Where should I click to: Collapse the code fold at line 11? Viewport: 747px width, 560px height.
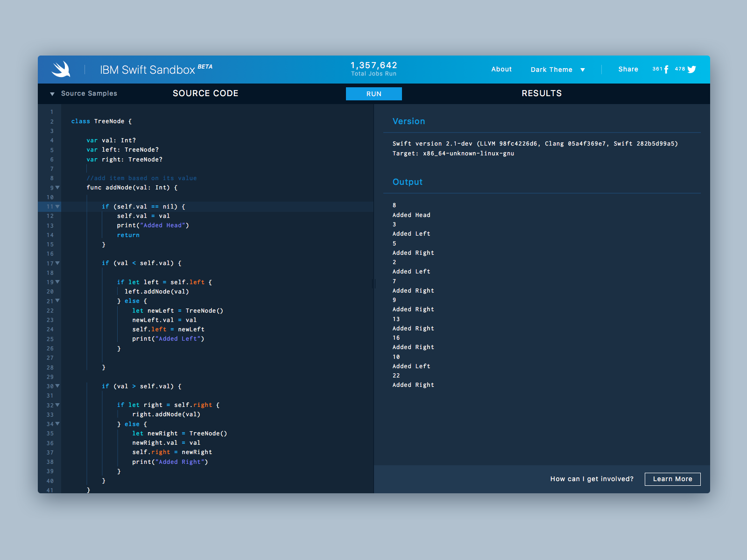[x=57, y=206]
